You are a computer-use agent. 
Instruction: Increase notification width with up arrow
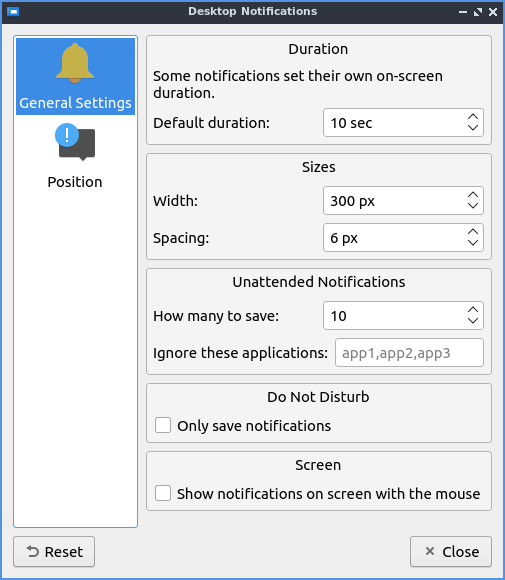click(473, 195)
